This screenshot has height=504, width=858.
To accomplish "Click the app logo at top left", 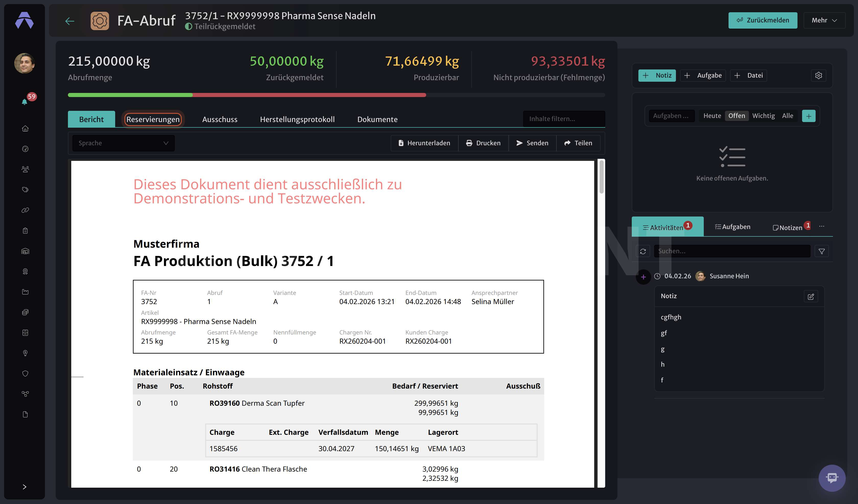I will pyautogui.click(x=25, y=20).
